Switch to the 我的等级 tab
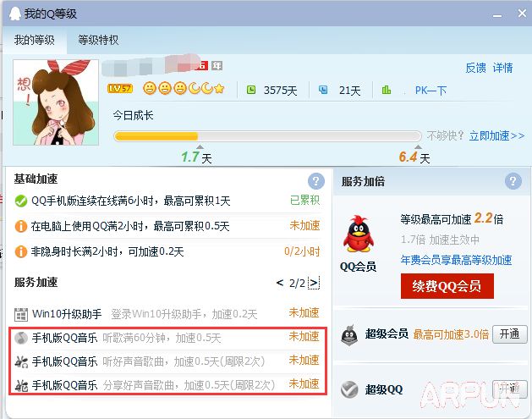This screenshot has height=419, width=532. 35,40
